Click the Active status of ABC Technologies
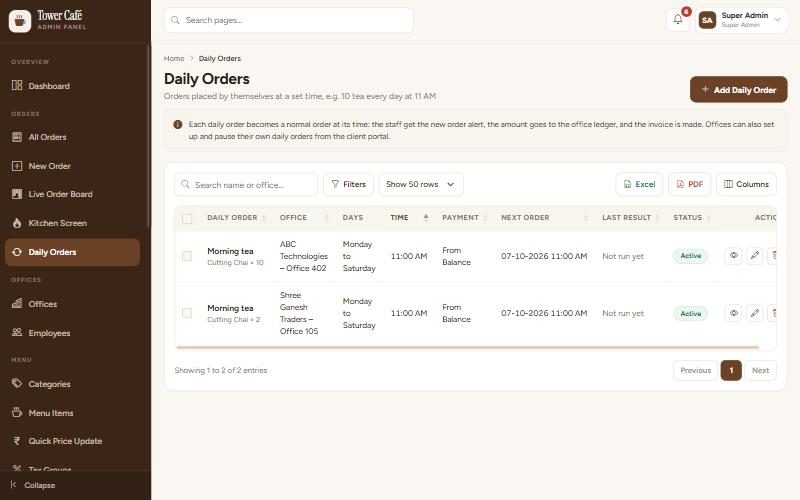 pos(690,256)
